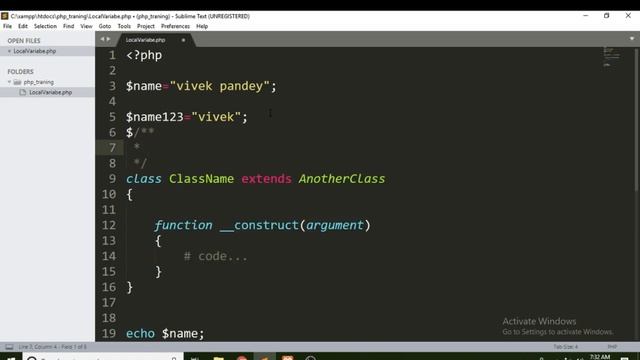Open the tab list dropdown arrow

coord(632,39)
